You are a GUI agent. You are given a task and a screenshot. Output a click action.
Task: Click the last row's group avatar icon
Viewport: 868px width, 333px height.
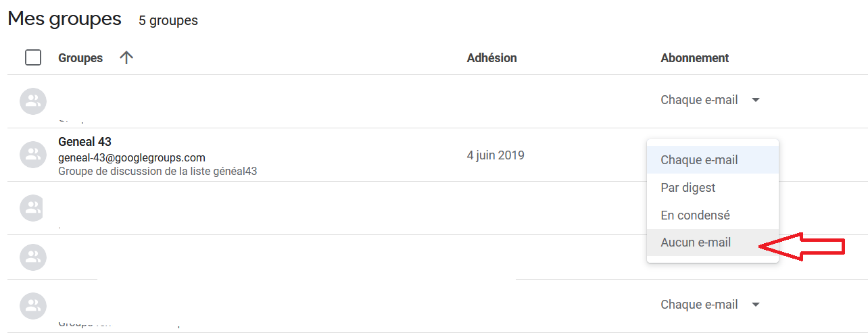point(32,306)
